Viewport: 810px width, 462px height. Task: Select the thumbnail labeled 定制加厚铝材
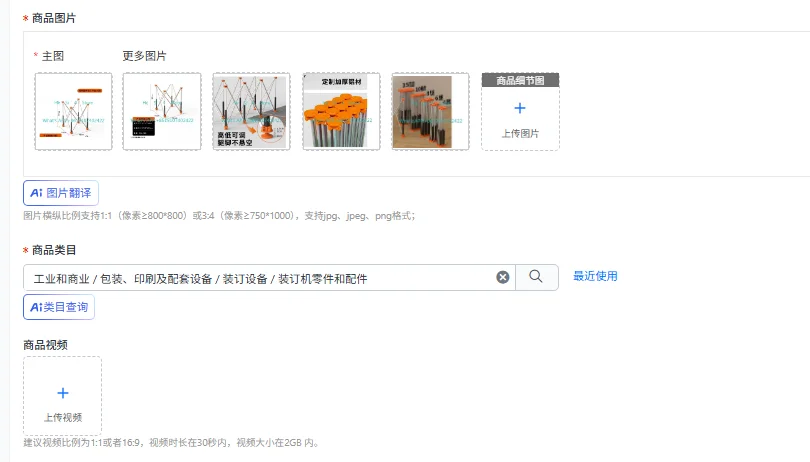[341, 111]
